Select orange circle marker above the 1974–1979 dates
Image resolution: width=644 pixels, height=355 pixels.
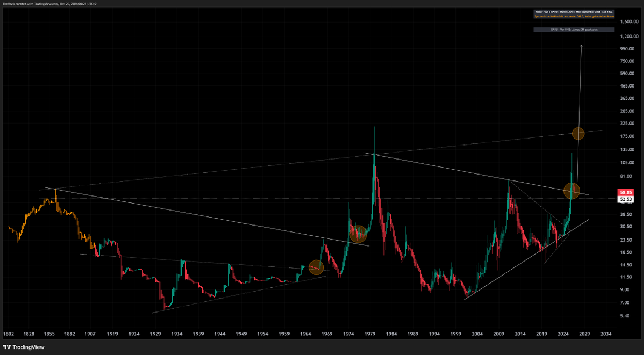coord(358,234)
